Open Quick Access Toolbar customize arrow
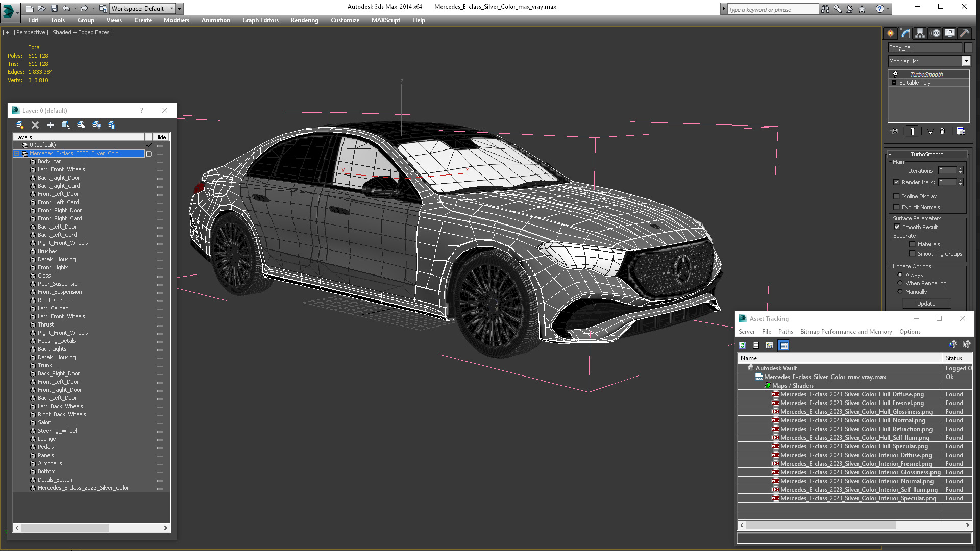 pyautogui.click(x=180, y=9)
